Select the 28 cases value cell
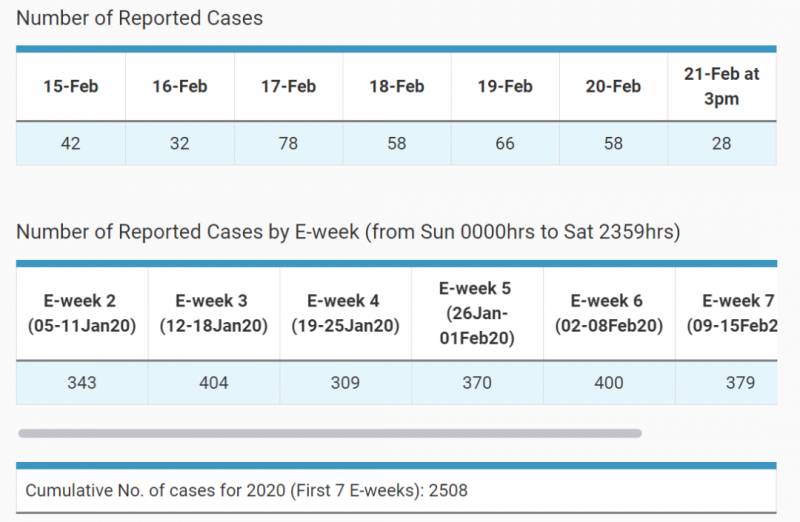The height and width of the screenshot is (522, 800). [722, 143]
